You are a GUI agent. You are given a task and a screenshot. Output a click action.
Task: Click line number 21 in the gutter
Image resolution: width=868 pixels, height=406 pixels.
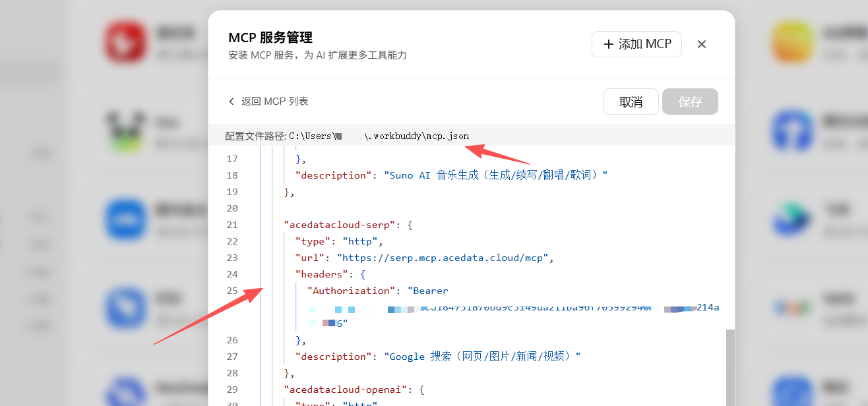pyautogui.click(x=232, y=225)
